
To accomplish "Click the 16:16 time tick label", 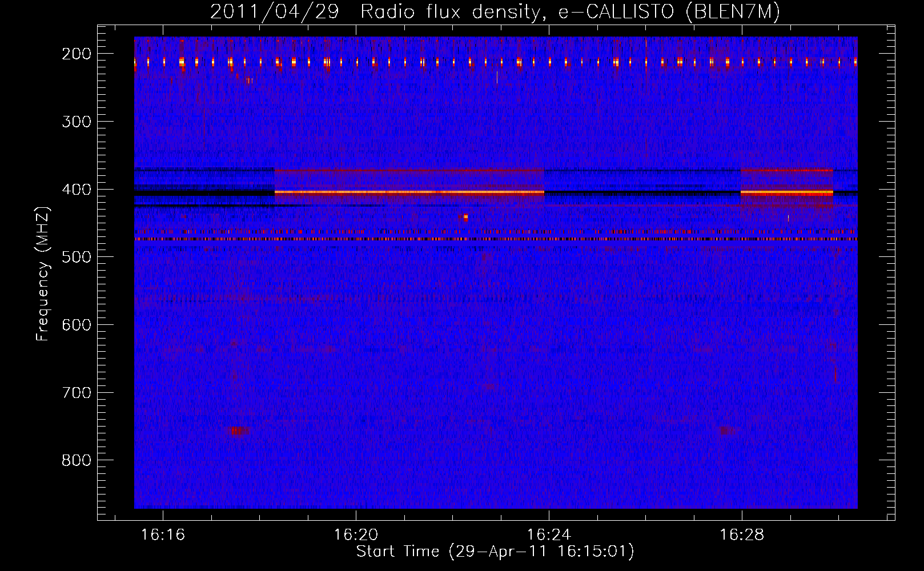I will (163, 535).
